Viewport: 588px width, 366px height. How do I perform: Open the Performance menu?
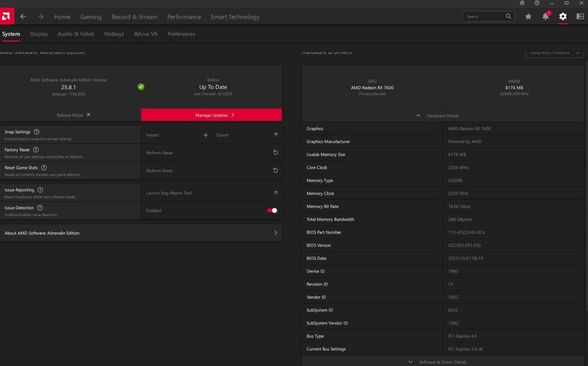[184, 17]
